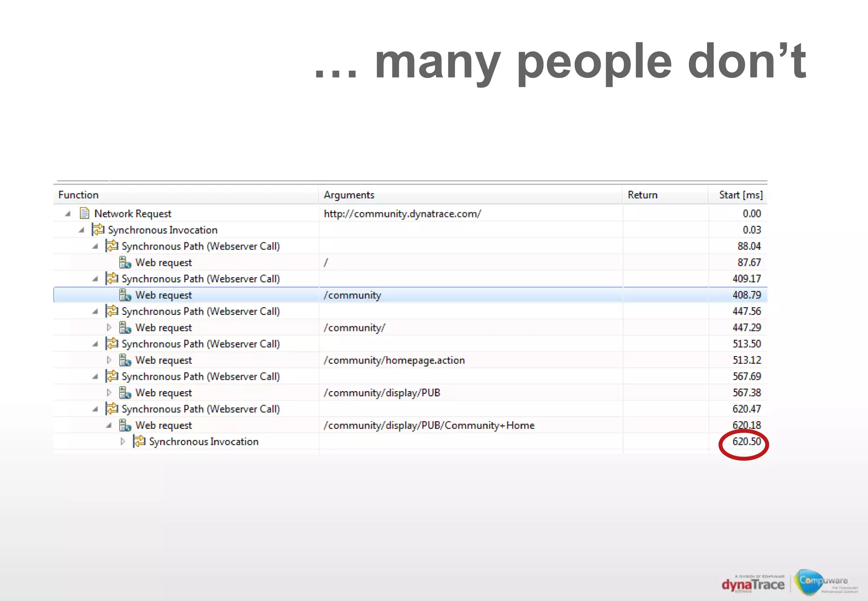Screen dimensions: 868x601
Task: Click the Synchronous Invocation icon at 620.50
Action: tap(139, 441)
